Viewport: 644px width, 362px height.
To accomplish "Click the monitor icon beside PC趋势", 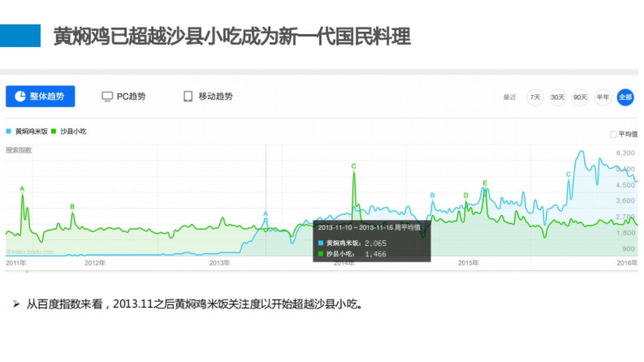I will coord(107,96).
